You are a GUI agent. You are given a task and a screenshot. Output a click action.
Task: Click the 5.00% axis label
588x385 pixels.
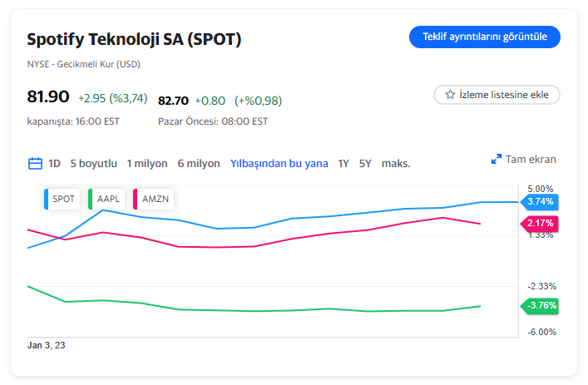(541, 189)
